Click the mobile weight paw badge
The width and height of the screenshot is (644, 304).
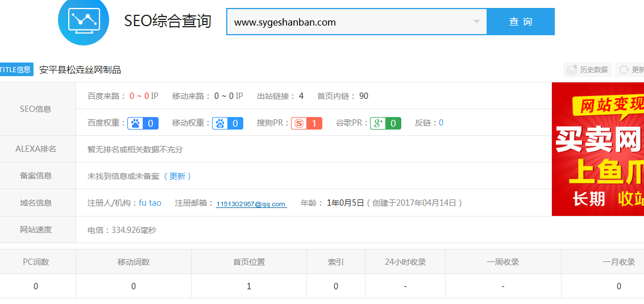[227, 123]
